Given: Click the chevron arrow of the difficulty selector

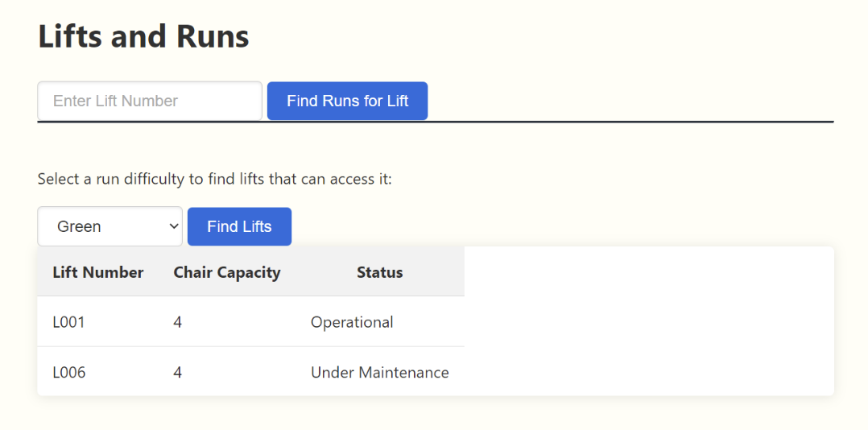Looking at the screenshot, I should point(173,226).
